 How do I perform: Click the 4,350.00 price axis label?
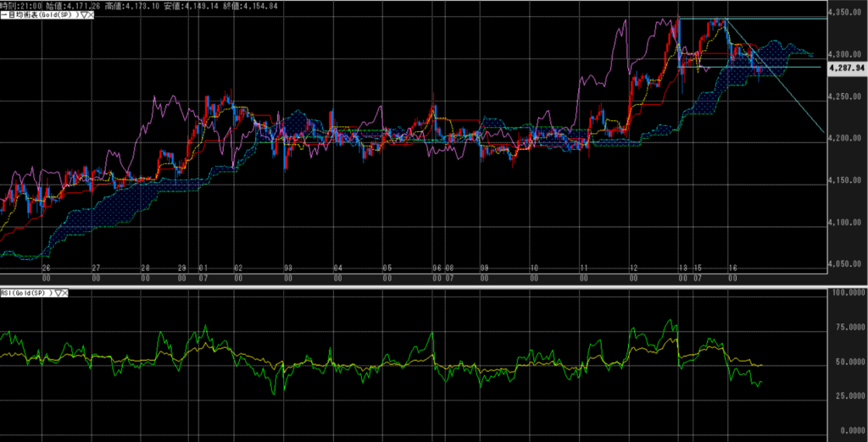(x=844, y=14)
